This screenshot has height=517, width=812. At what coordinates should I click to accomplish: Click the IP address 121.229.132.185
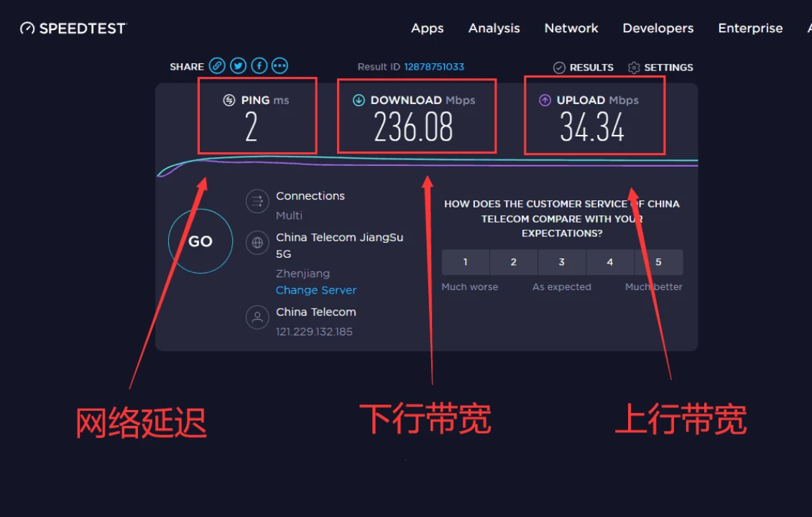pyautogui.click(x=314, y=332)
